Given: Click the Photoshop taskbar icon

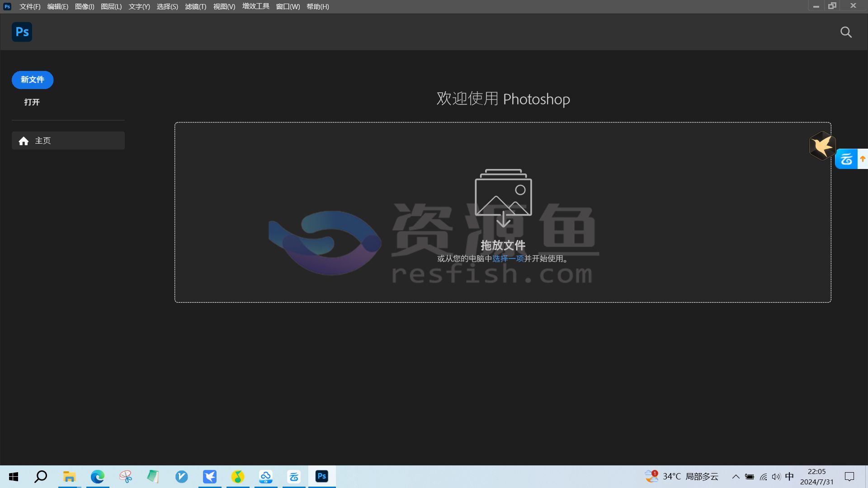Looking at the screenshot, I should [x=322, y=477].
